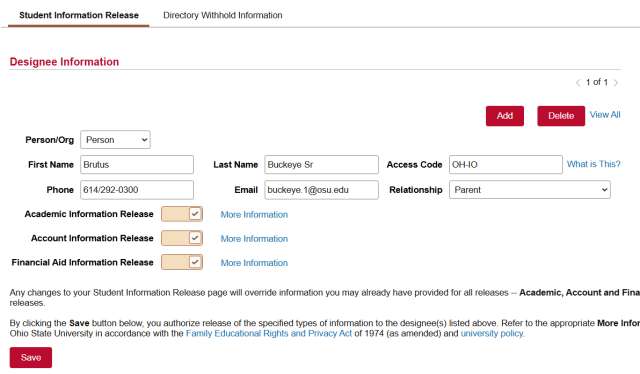This screenshot has height=374, width=640.
Task: Click the Designee Information heading
Action: click(64, 62)
